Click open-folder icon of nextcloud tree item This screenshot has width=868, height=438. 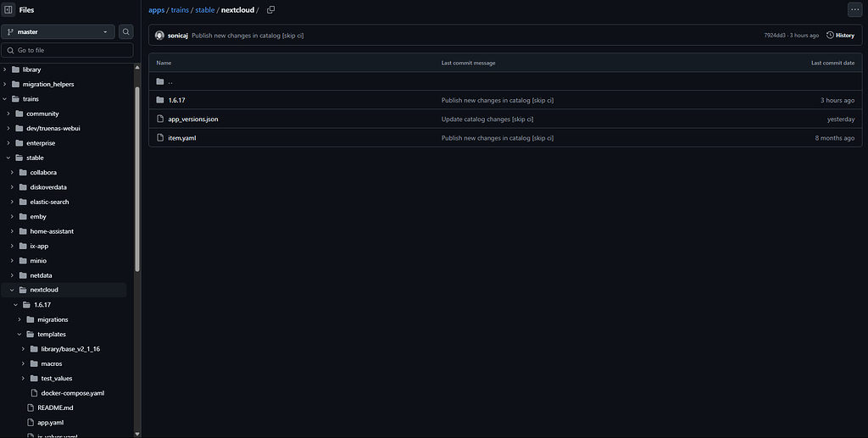tap(23, 290)
